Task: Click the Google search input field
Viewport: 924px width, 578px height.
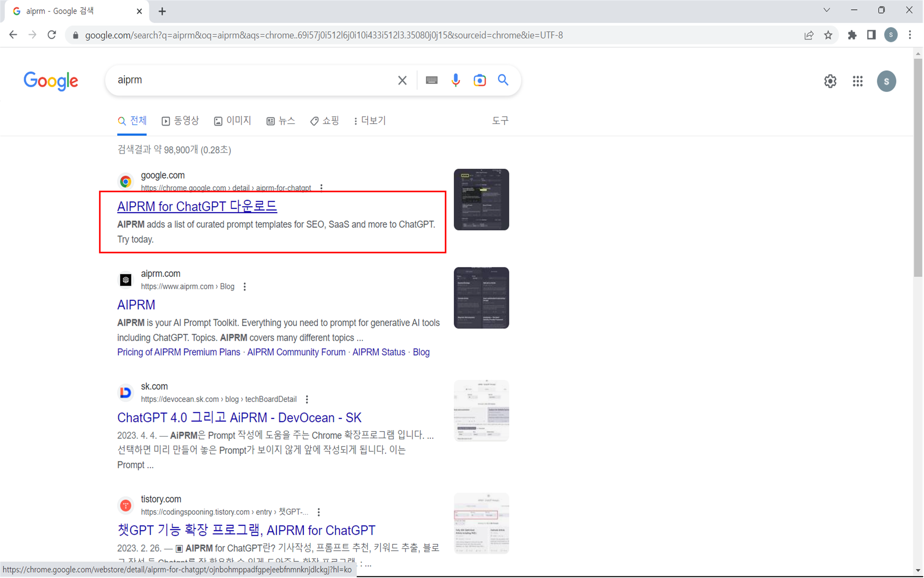Action: [x=252, y=80]
